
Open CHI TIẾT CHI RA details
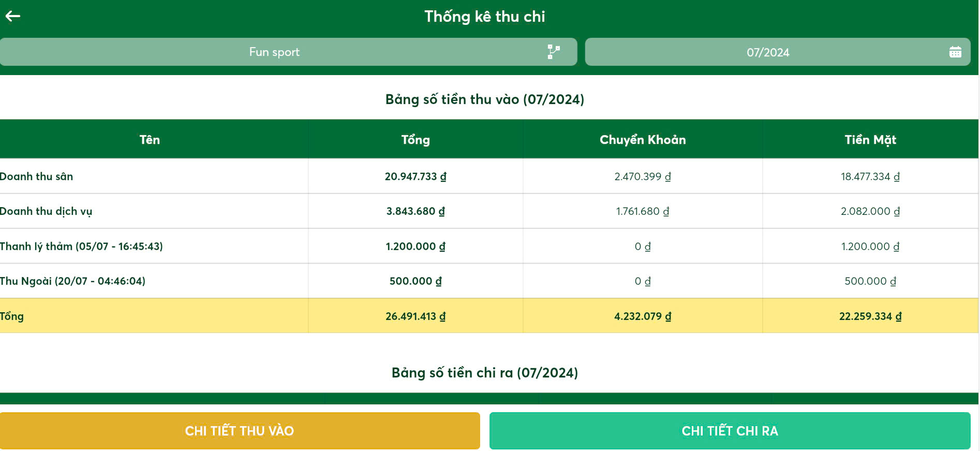pyautogui.click(x=730, y=431)
